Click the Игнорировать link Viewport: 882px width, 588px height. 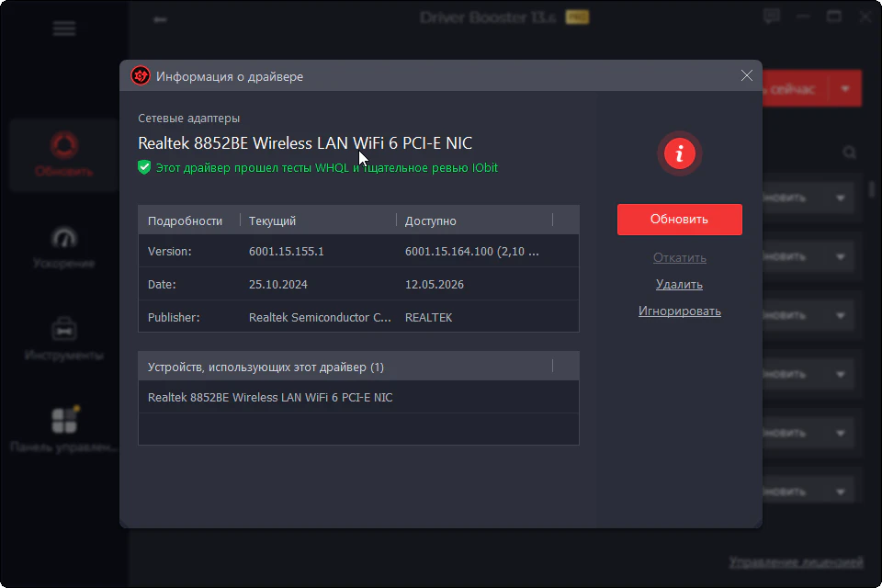tap(680, 311)
